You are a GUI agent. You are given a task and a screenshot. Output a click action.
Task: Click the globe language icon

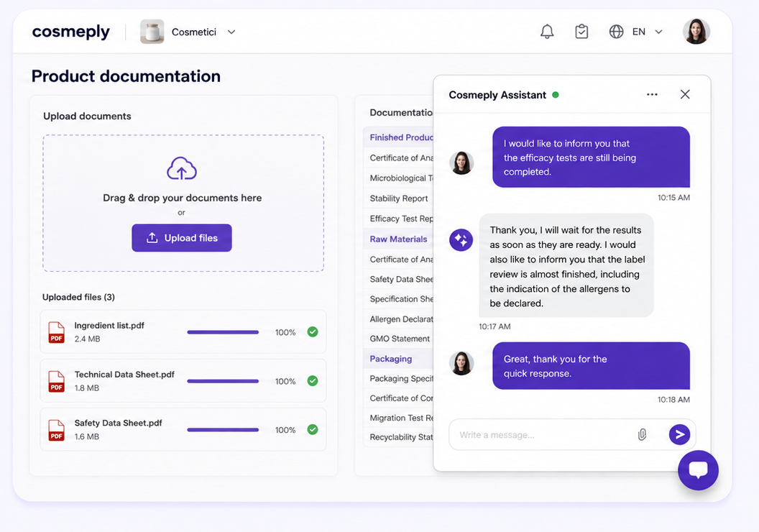click(616, 32)
